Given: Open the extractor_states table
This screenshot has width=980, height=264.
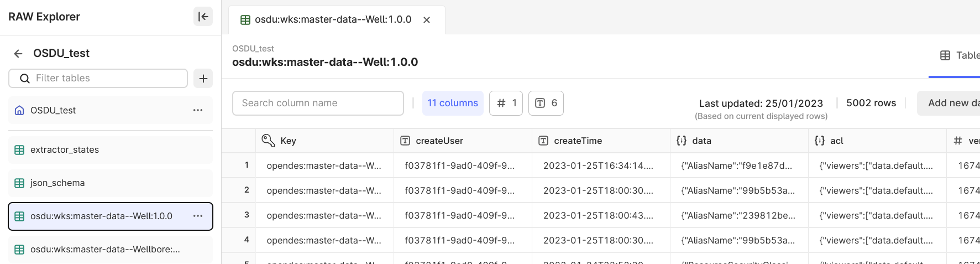Looking at the screenshot, I should [x=111, y=150].
